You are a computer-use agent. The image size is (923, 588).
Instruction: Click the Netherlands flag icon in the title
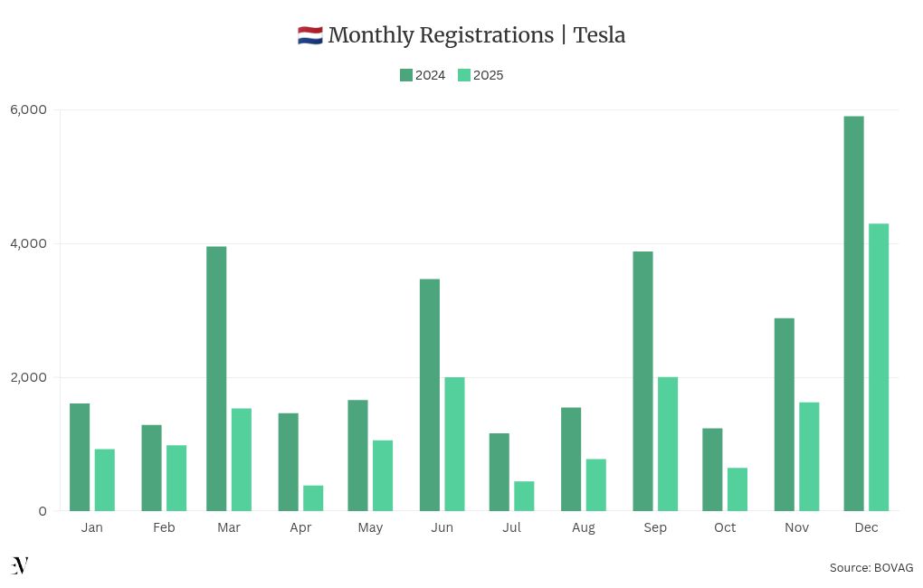point(309,35)
